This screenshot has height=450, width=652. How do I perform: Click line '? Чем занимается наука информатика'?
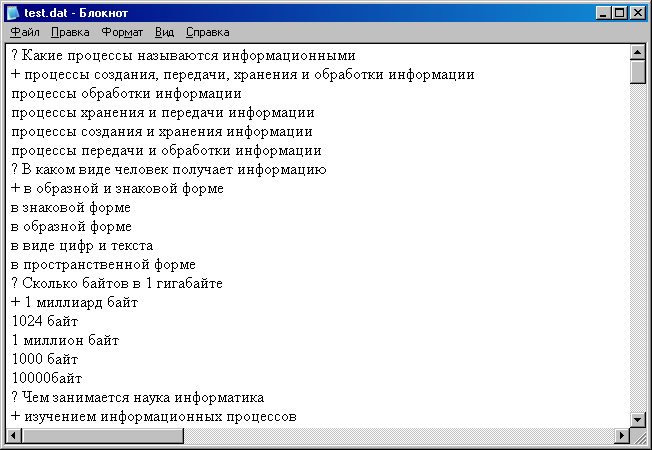point(138,398)
